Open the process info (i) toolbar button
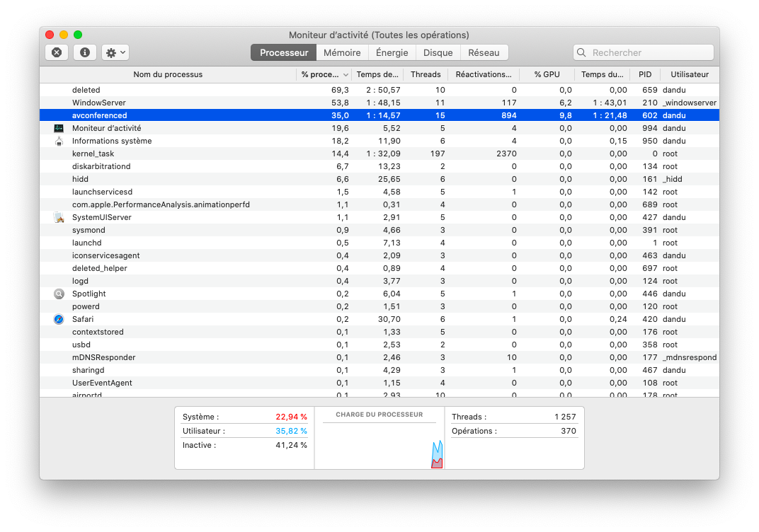Screen dimensions: 759x532 (85, 52)
